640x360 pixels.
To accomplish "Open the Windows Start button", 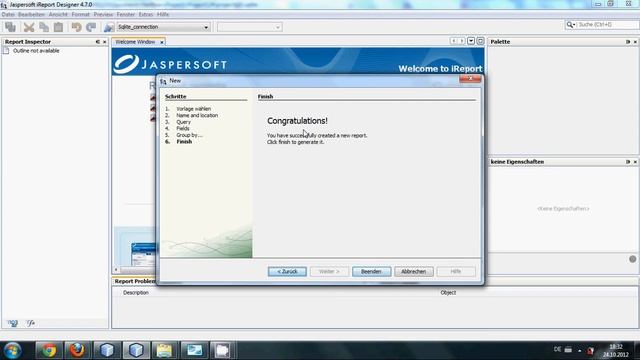I will click(x=12, y=351).
